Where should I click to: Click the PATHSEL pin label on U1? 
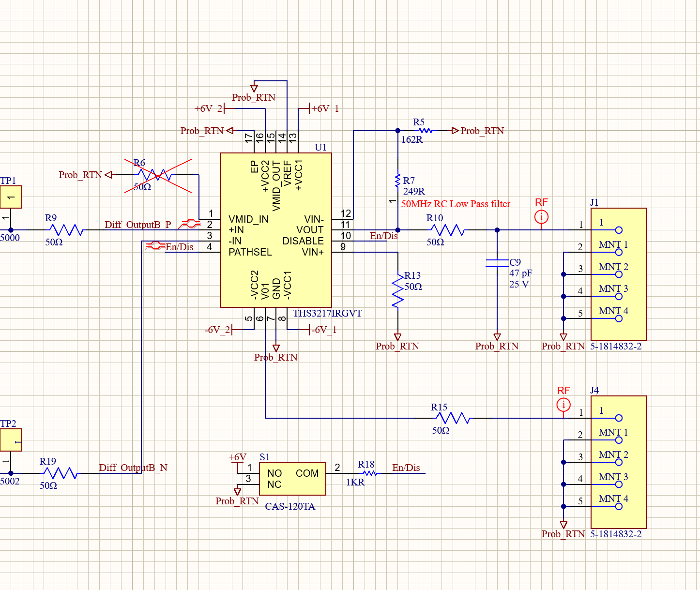click(250, 252)
